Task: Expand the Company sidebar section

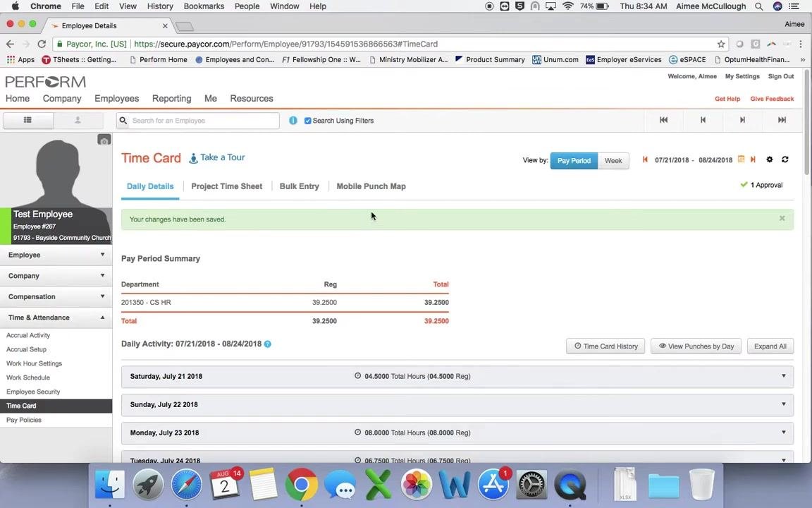Action: click(x=56, y=276)
